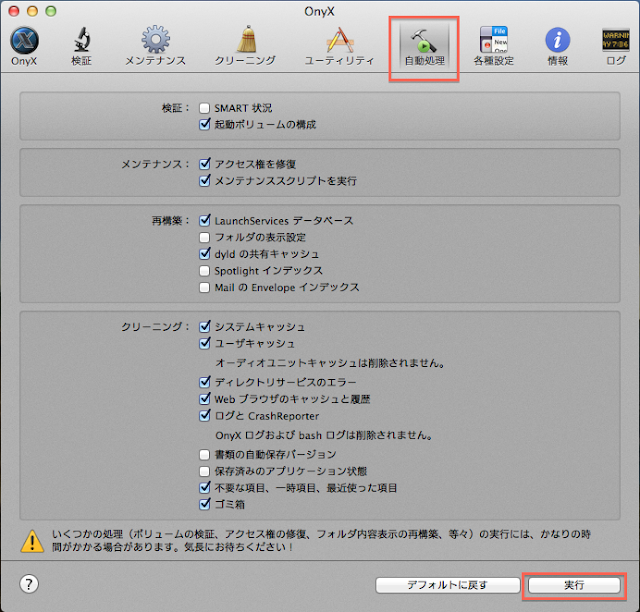Uncheck システムキャッシュ

pos(204,327)
